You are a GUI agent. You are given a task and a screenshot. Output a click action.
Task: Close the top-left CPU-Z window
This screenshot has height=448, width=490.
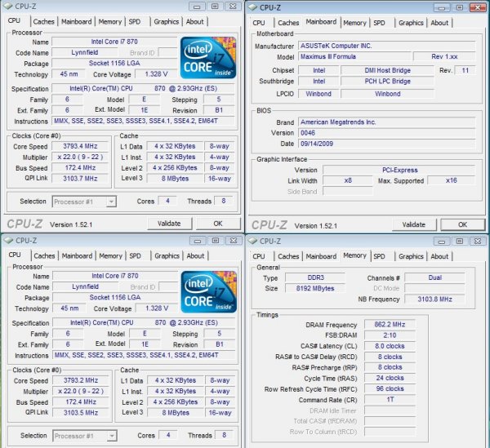click(233, 7)
